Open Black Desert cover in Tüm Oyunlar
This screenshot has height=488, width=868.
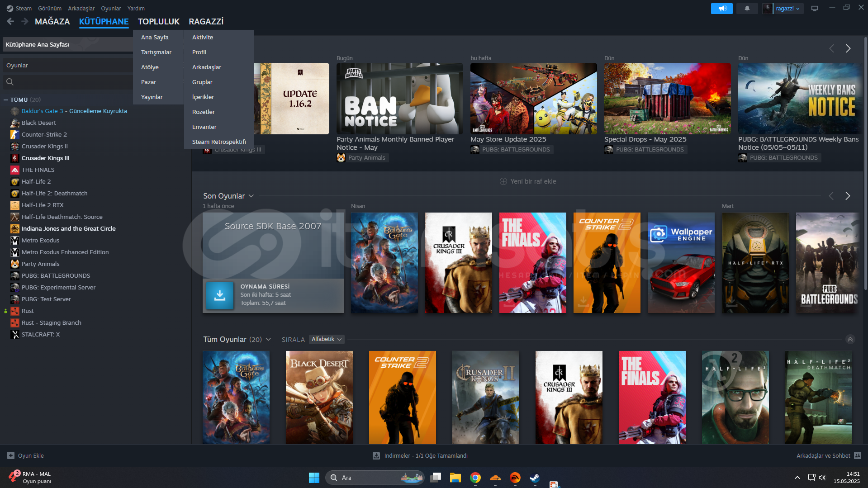(x=319, y=398)
